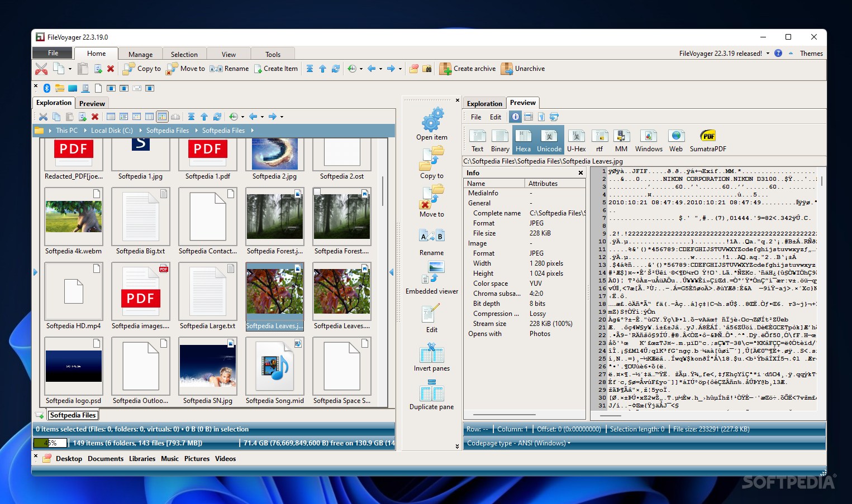
Task: Expand the This PC breadcrumb arrow
Action: pos(85,131)
